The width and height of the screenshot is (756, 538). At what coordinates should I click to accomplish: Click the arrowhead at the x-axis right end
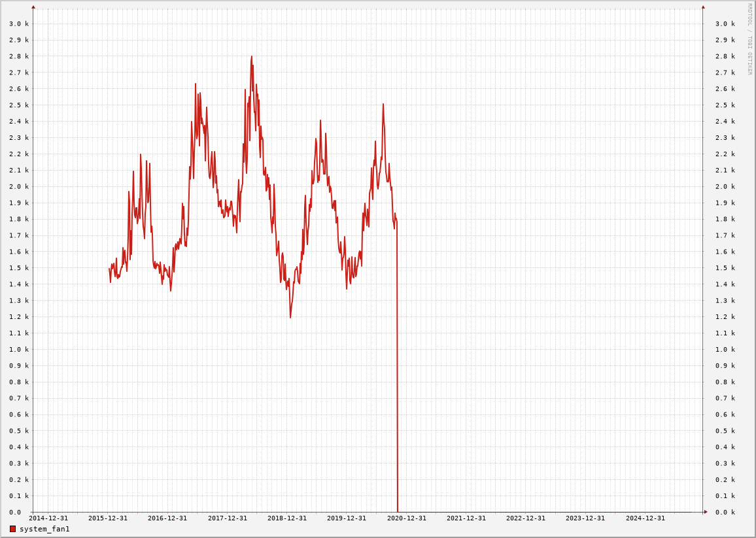tap(706, 512)
